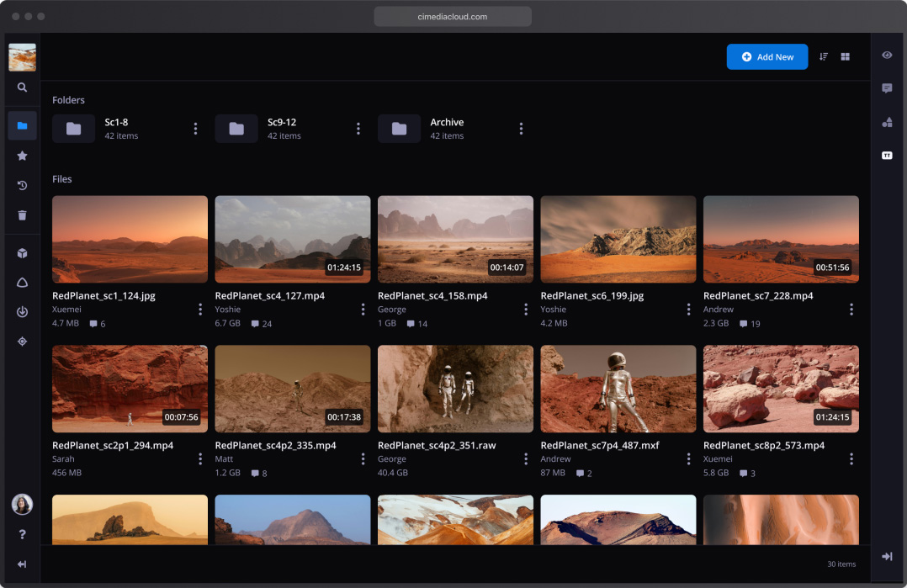This screenshot has height=588, width=907.
Task: Open the help question mark link
Action: (22, 534)
